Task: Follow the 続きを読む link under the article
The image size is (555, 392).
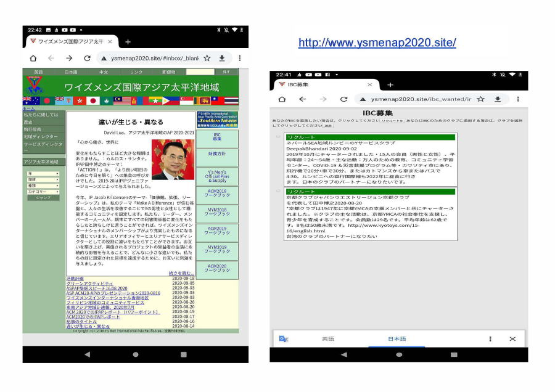Action: pyautogui.click(x=181, y=273)
